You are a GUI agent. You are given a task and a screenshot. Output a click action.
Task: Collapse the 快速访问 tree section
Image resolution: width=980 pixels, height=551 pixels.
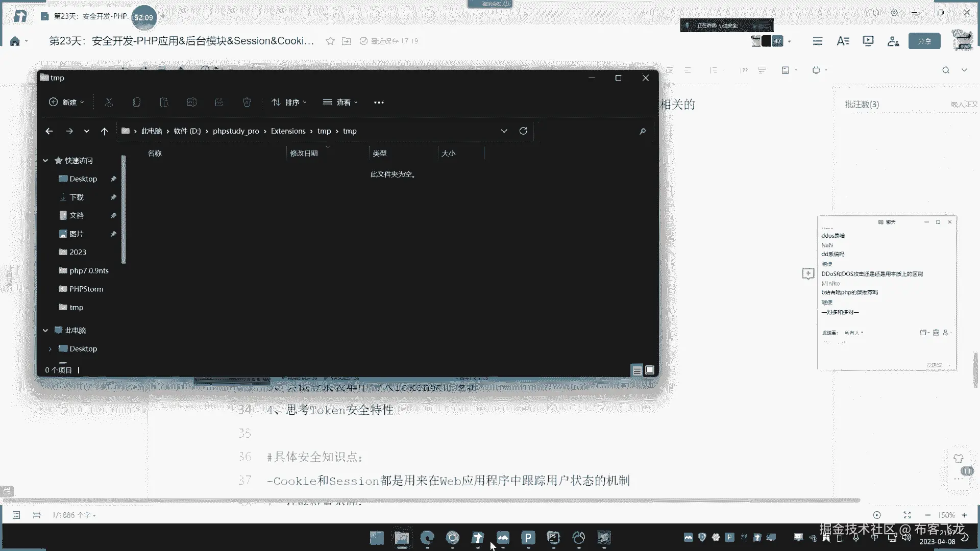pyautogui.click(x=45, y=161)
